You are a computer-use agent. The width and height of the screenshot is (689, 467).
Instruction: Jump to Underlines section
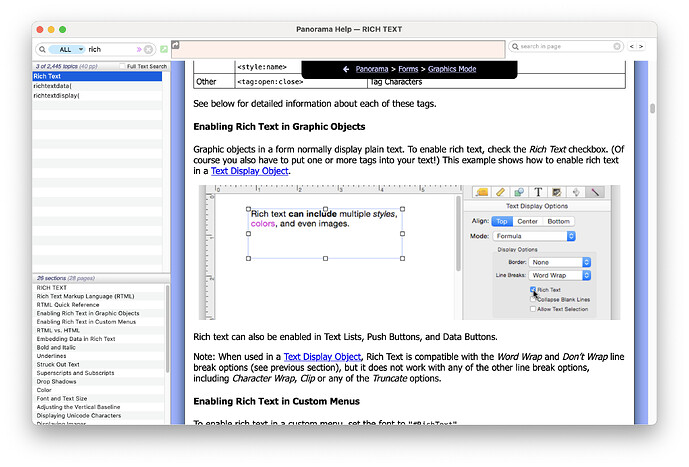pyautogui.click(x=51, y=356)
